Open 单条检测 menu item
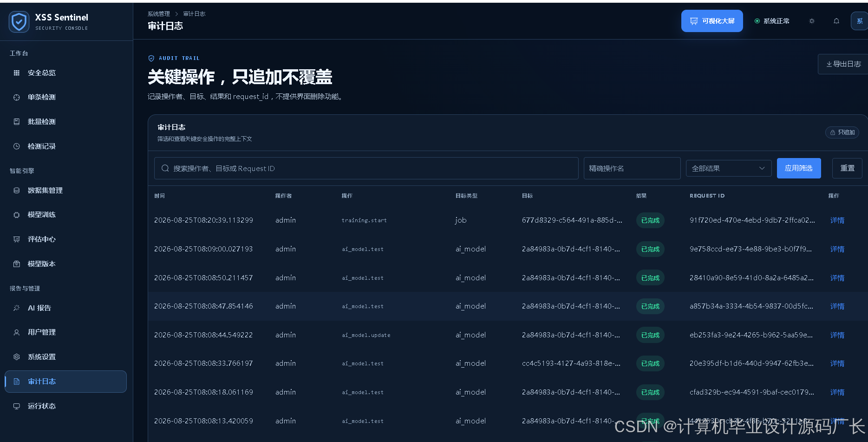The height and width of the screenshot is (442, 868). [65, 97]
